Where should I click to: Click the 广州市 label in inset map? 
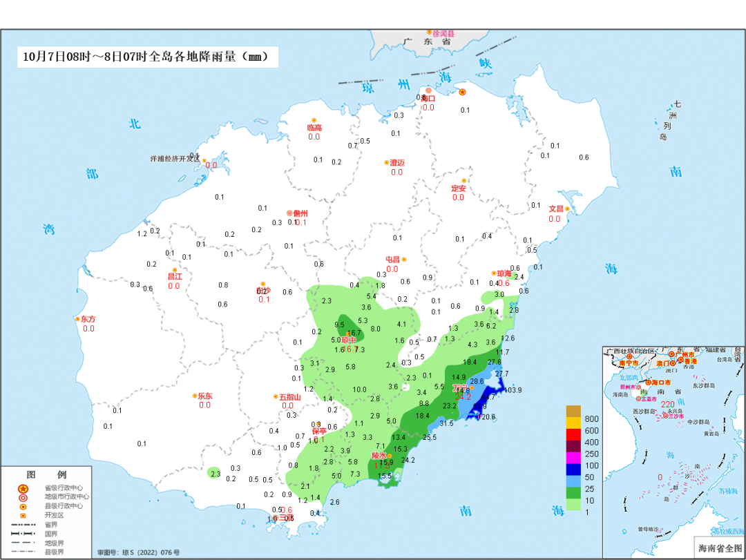[x=685, y=355]
